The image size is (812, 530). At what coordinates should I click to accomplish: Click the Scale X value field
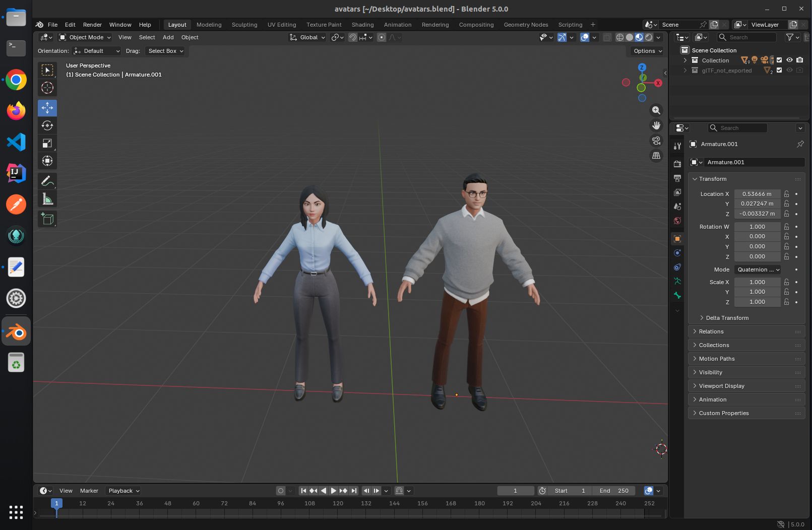pos(757,282)
